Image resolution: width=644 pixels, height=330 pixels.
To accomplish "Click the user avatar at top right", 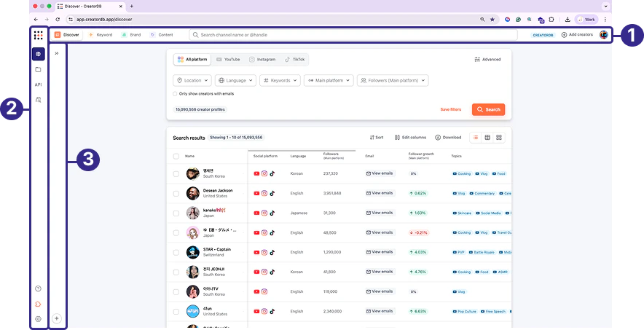I will pyautogui.click(x=603, y=35).
